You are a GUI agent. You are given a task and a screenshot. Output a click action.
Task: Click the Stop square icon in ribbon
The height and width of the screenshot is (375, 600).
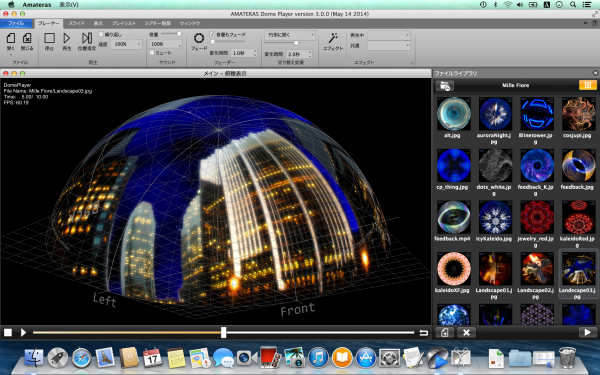pyautogui.click(x=49, y=38)
